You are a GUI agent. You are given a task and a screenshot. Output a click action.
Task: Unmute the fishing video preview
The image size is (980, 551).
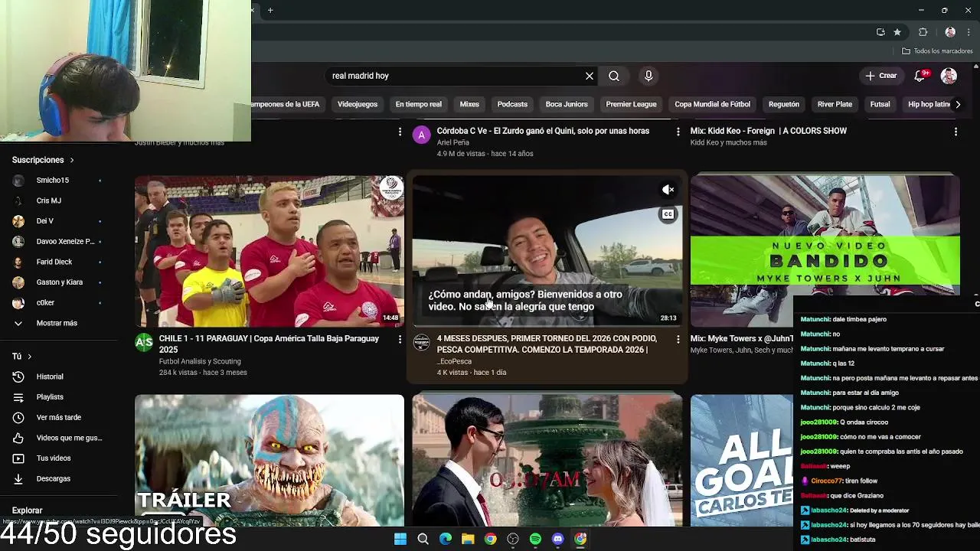(668, 190)
